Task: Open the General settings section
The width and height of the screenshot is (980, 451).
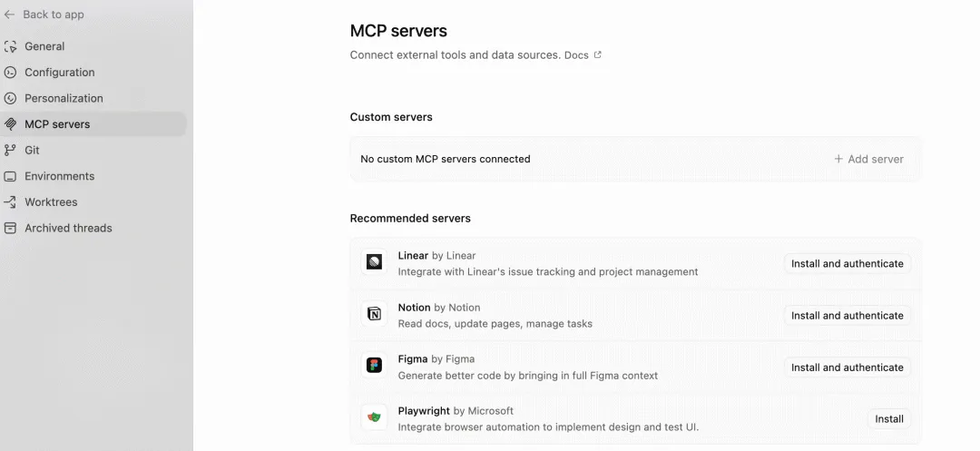Action: [44, 47]
